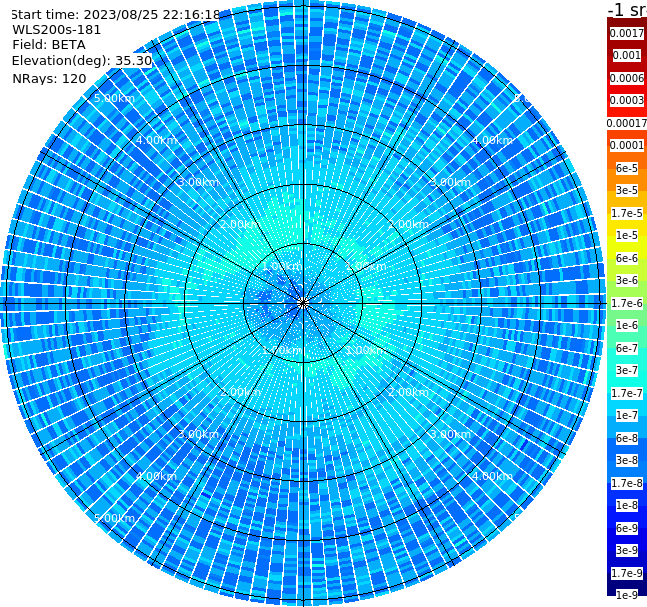The image size is (647, 607).
Task: Click the 6e-7 colorbar label
Action: pos(627,348)
